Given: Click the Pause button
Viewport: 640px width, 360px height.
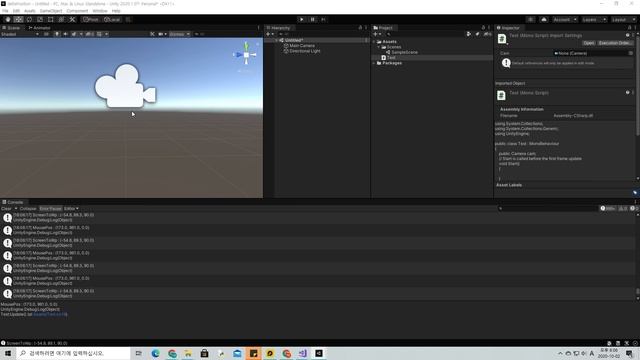Looking at the screenshot, I should (x=313, y=19).
